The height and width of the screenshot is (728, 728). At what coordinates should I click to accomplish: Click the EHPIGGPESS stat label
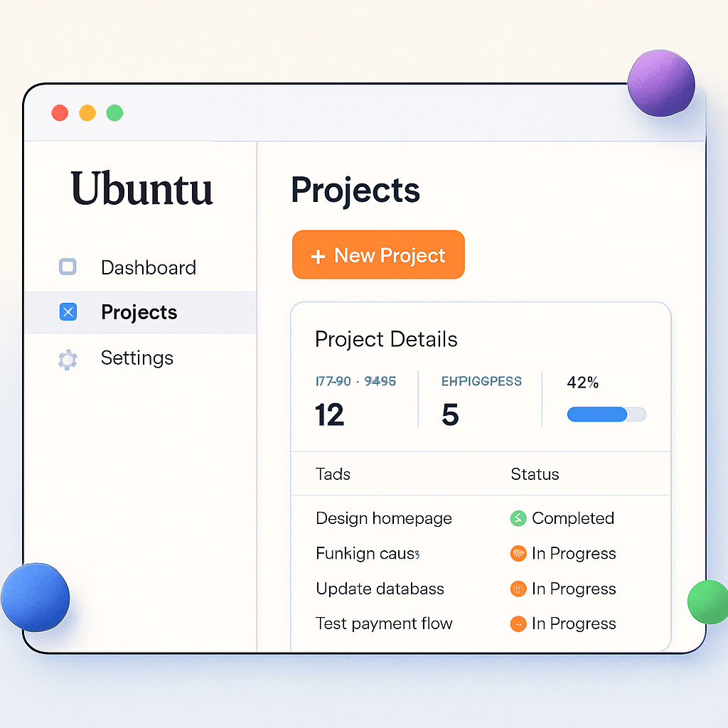(x=481, y=381)
